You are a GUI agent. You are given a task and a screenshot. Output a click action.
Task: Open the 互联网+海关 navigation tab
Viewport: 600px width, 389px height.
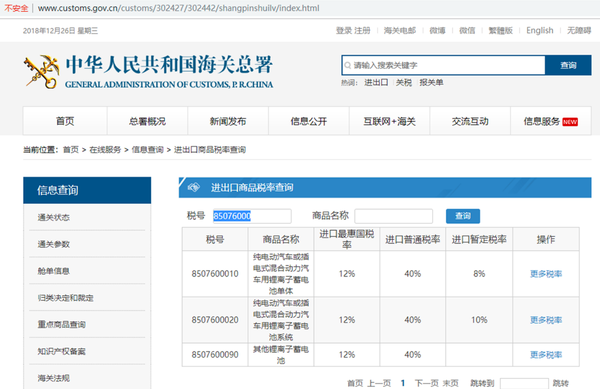tap(390, 121)
